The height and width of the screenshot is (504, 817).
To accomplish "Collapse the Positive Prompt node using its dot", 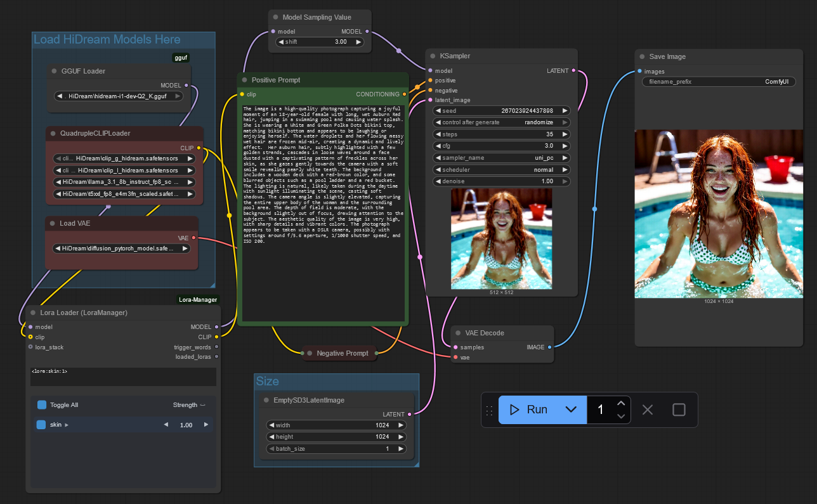I will pyautogui.click(x=244, y=81).
